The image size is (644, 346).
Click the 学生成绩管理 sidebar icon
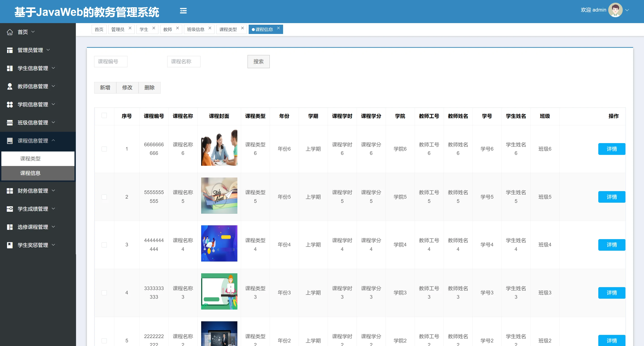point(10,209)
